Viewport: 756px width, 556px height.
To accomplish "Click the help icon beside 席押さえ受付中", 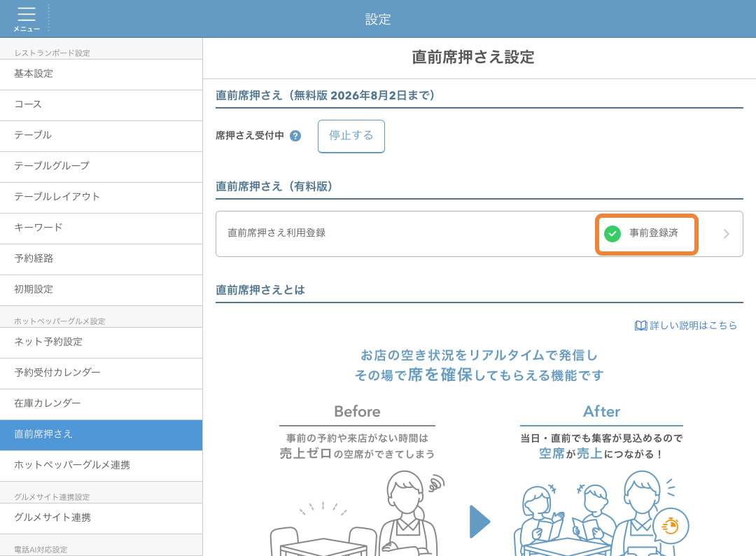I will 295,136.
